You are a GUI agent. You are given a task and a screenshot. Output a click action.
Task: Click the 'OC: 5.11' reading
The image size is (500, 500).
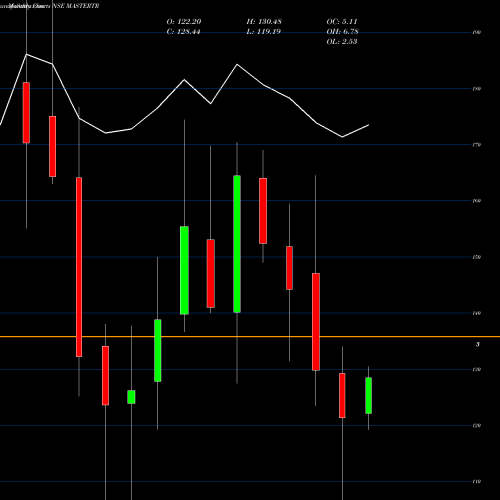342,22
